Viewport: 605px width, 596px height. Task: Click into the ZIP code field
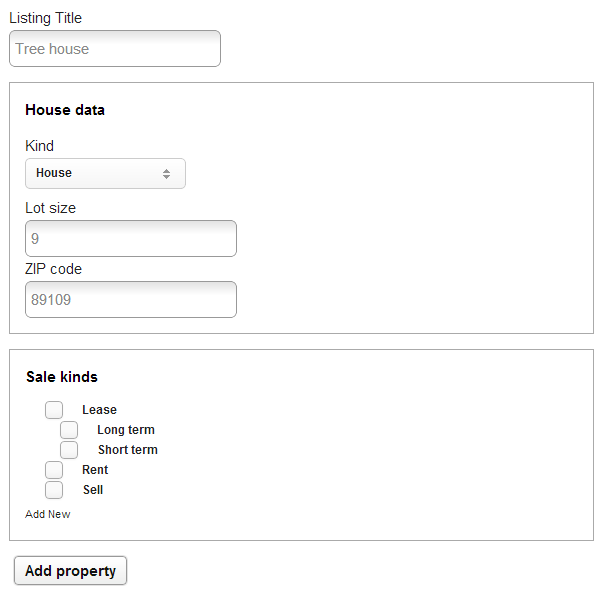(x=131, y=299)
